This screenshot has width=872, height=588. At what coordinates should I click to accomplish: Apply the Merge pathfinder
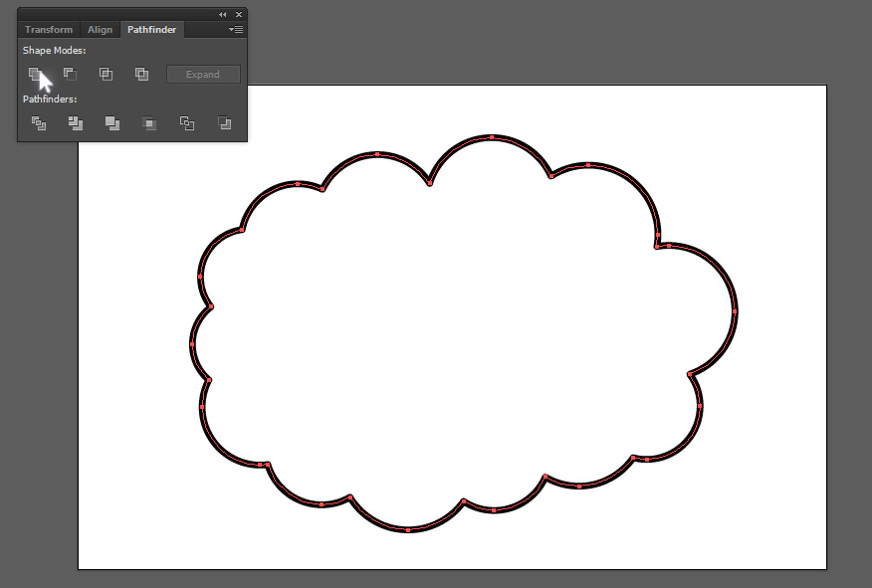(x=112, y=122)
